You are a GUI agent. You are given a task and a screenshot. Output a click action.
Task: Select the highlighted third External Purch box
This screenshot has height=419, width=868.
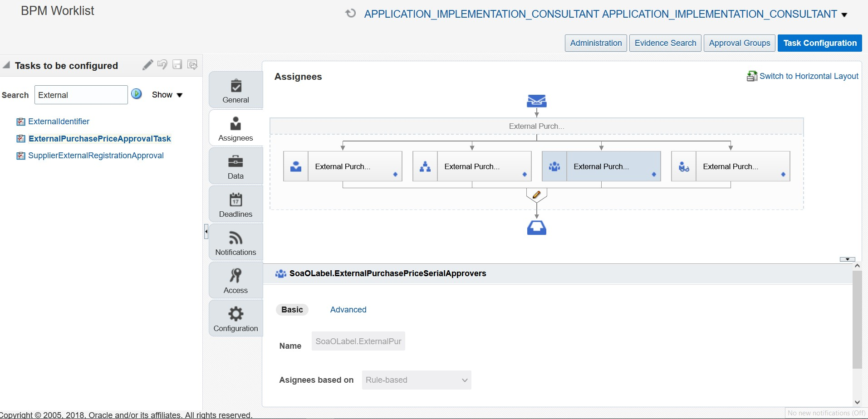coord(601,166)
